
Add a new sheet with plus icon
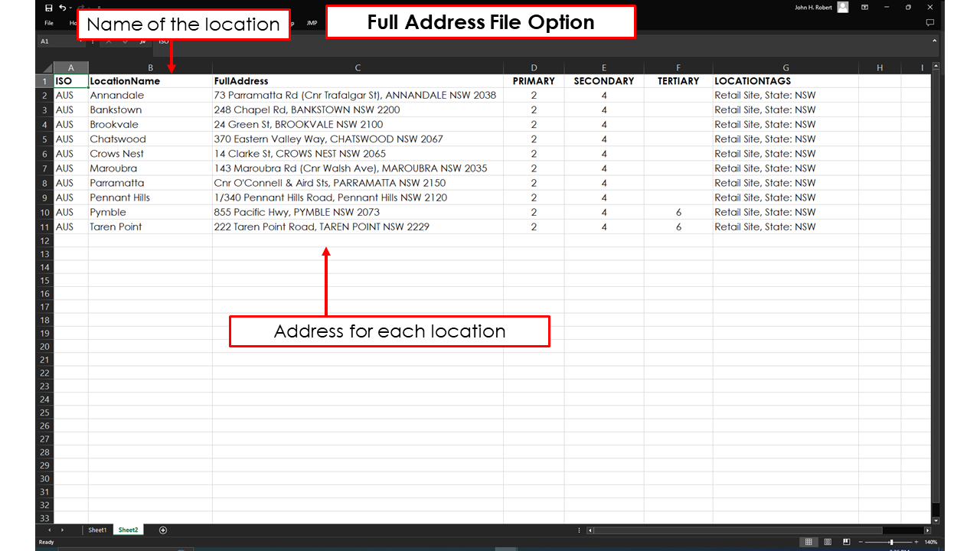click(x=163, y=530)
